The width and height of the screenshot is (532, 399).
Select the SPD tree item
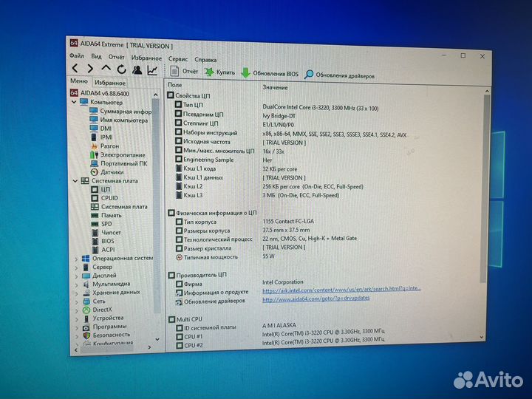[101, 224]
